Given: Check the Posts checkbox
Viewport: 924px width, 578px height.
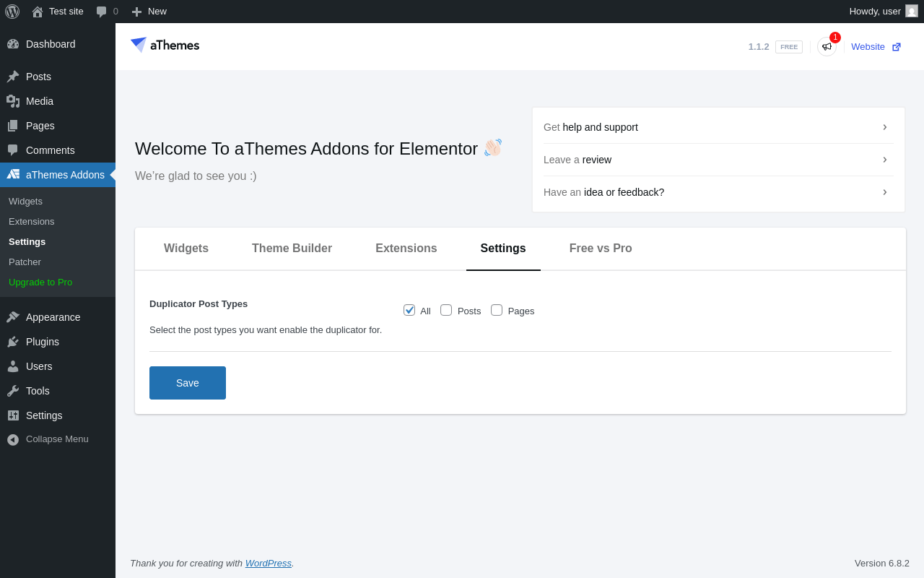Looking at the screenshot, I should [446, 310].
